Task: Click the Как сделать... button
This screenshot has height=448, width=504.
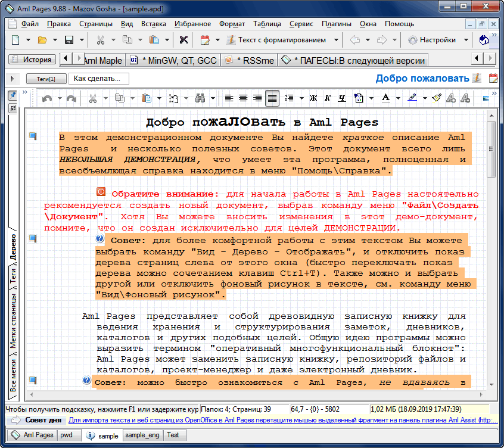Action: (99, 79)
